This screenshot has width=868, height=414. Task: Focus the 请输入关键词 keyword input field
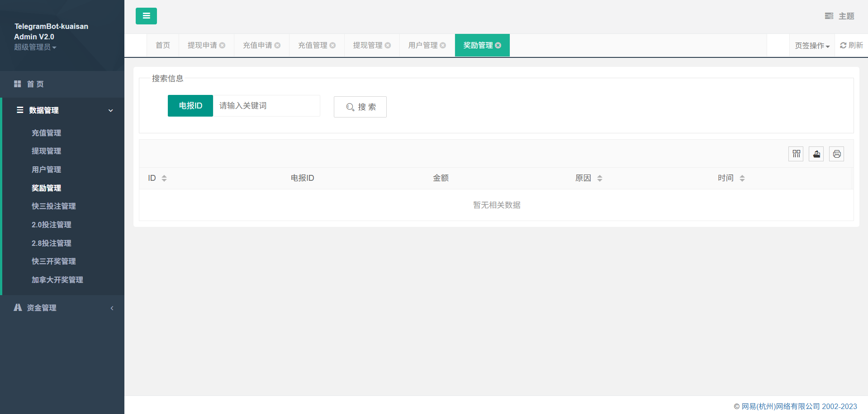click(x=266, y=106)
